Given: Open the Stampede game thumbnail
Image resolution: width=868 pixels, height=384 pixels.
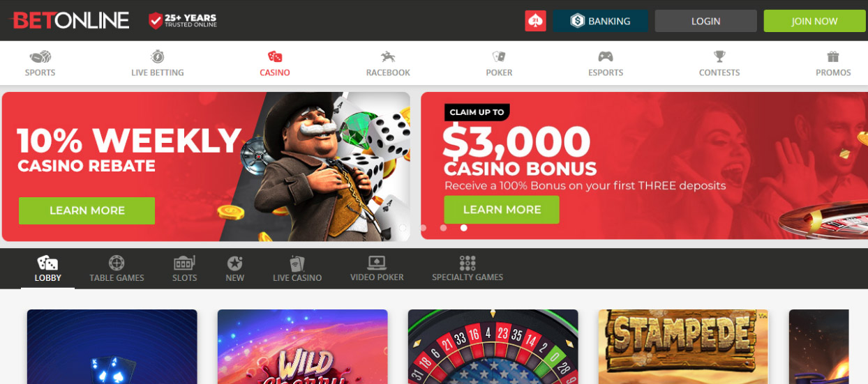Looking at the screenshot, I should [683, 346].
